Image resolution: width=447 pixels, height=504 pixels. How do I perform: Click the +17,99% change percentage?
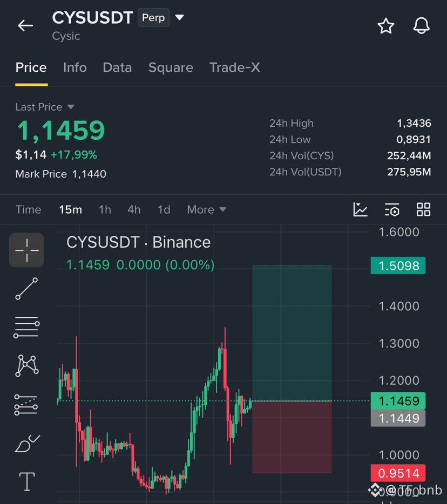tap(74, 155)
